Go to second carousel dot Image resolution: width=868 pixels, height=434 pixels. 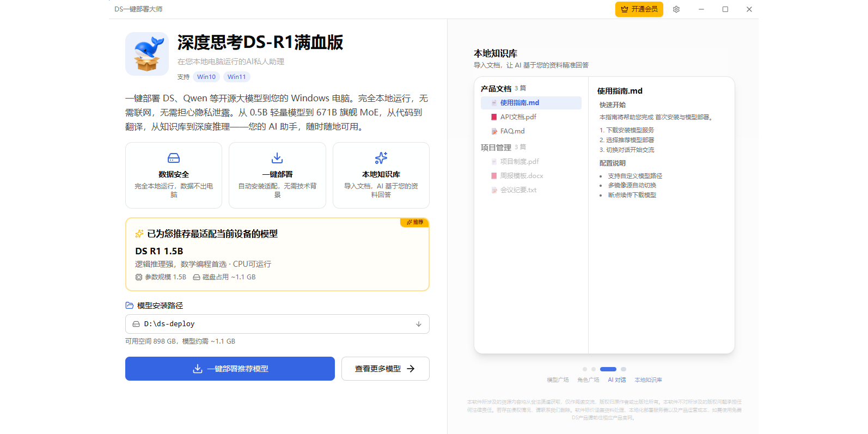click(594, 369)
